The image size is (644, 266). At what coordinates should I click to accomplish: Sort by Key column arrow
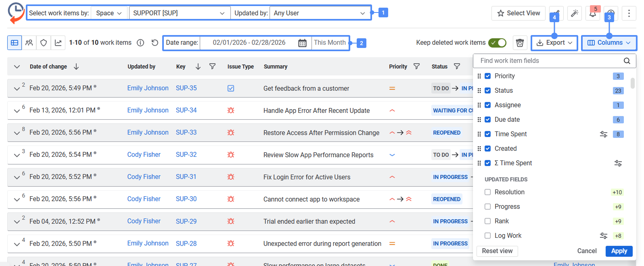point(198,66)
